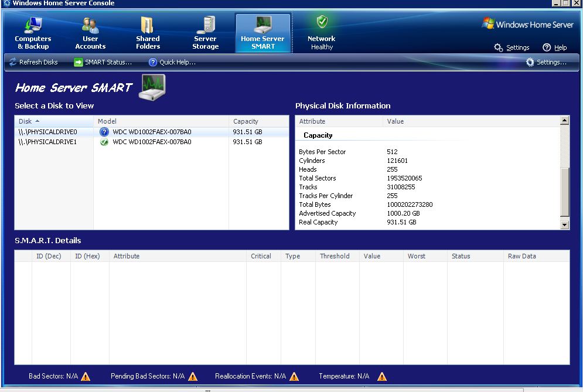Click the Server Storage icon

(x=206, y=25)
